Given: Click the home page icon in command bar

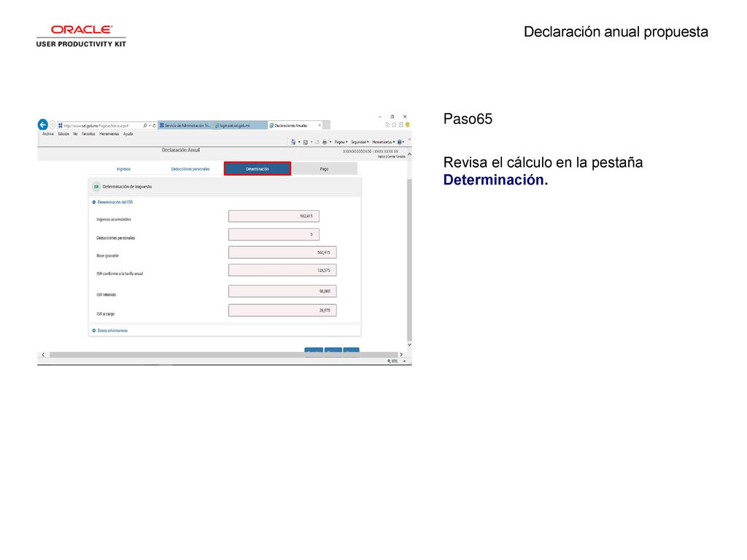Looking at the screenshot, I should tap(293, 142).
